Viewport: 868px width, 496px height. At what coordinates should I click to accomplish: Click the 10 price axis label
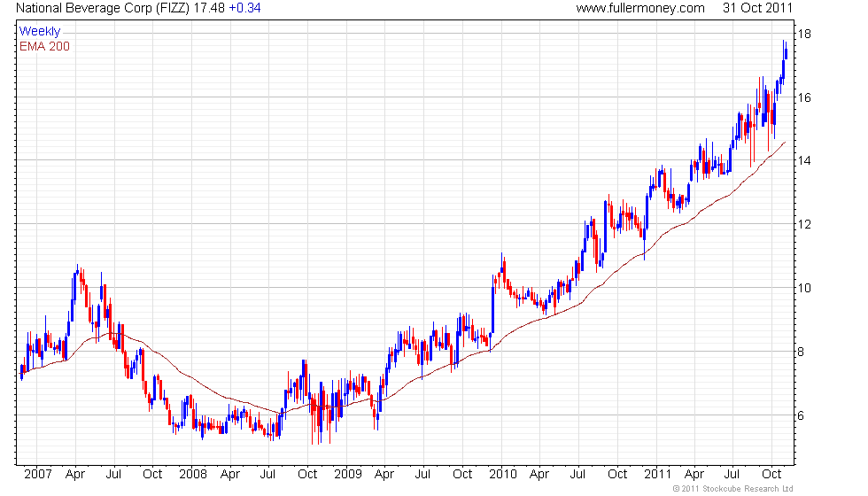point(804,288)
